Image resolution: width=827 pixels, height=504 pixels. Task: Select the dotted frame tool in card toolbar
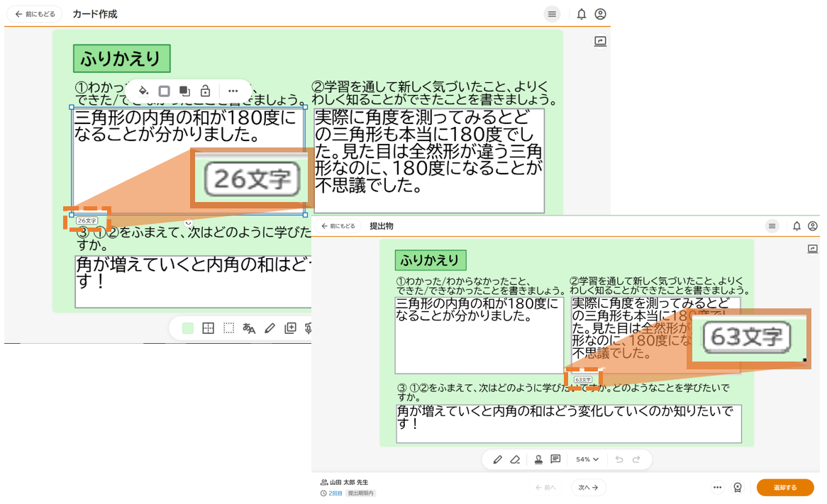point(228,328)
